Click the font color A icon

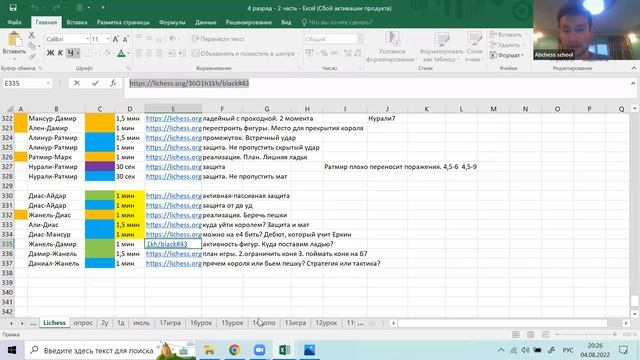[x=121, y=53]
